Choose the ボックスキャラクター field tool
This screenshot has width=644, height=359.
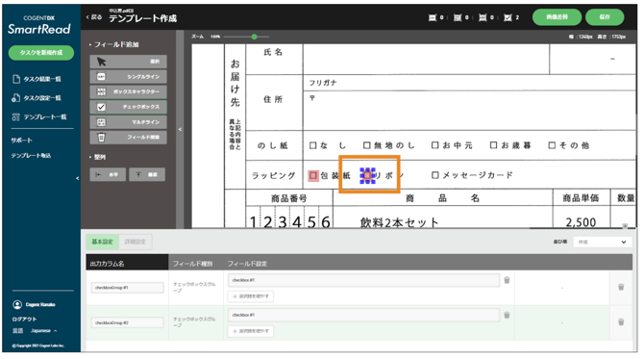tap(128, 91)
